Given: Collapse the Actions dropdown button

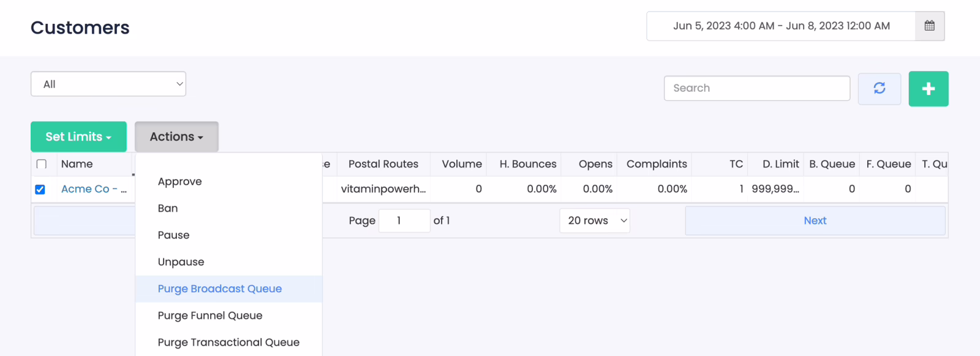Looking at the screenshot, I should 176,136.
